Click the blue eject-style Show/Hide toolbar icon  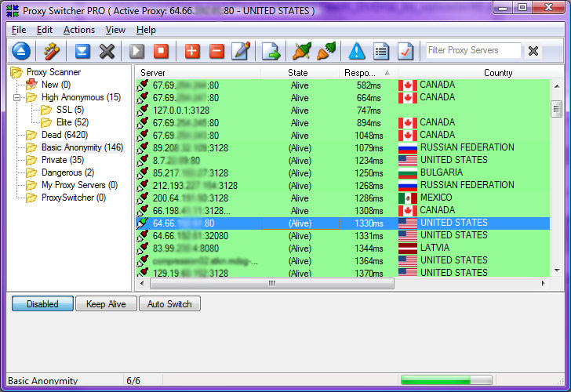tap(21, 51)
